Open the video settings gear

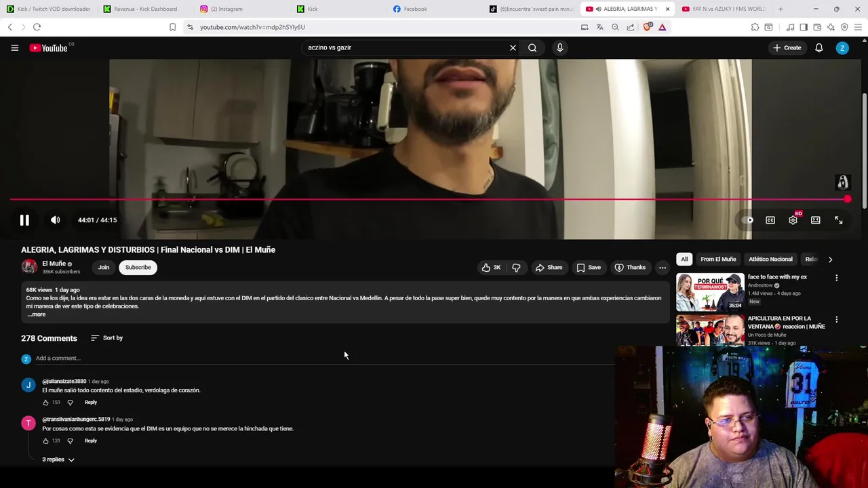point(793,220)
